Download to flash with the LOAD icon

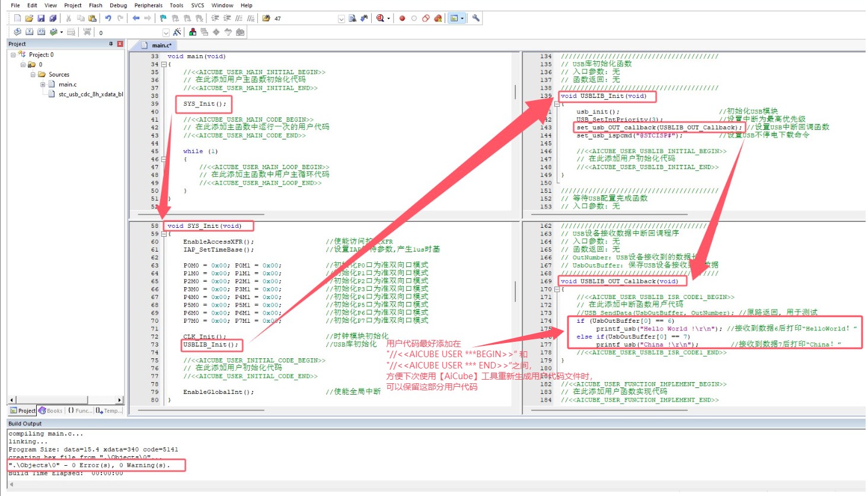(x=87, y=32)
